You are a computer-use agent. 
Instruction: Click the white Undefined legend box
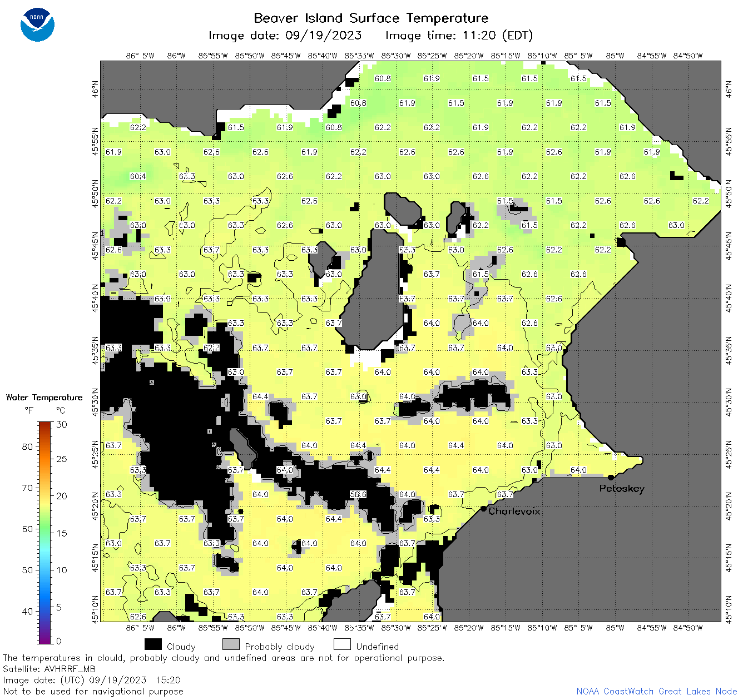tap(342, 644)
